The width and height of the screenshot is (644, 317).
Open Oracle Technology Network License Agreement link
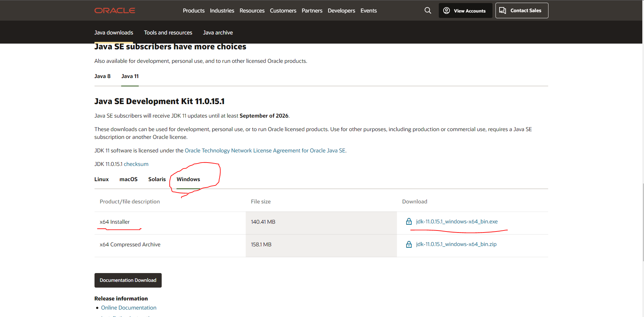point(265,150)
